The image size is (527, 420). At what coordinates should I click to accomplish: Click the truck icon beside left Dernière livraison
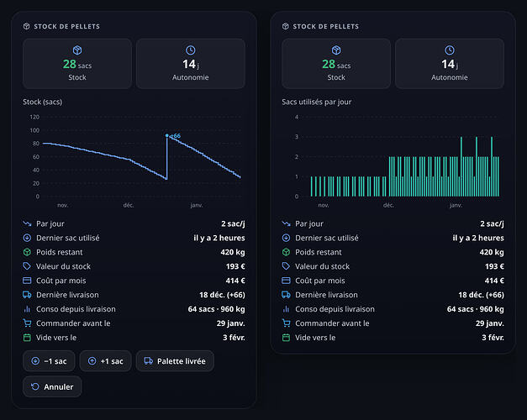click(x=27, y=295)
